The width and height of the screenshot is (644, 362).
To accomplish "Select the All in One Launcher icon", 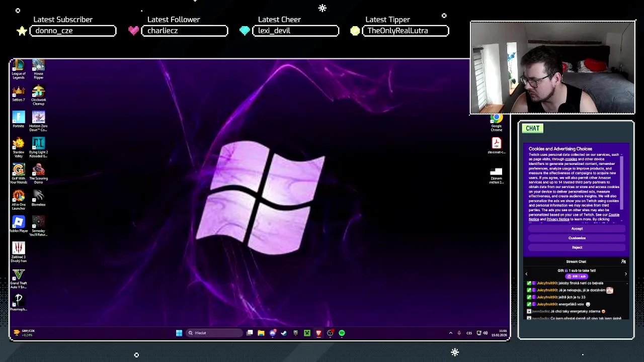I will [19, 200].
